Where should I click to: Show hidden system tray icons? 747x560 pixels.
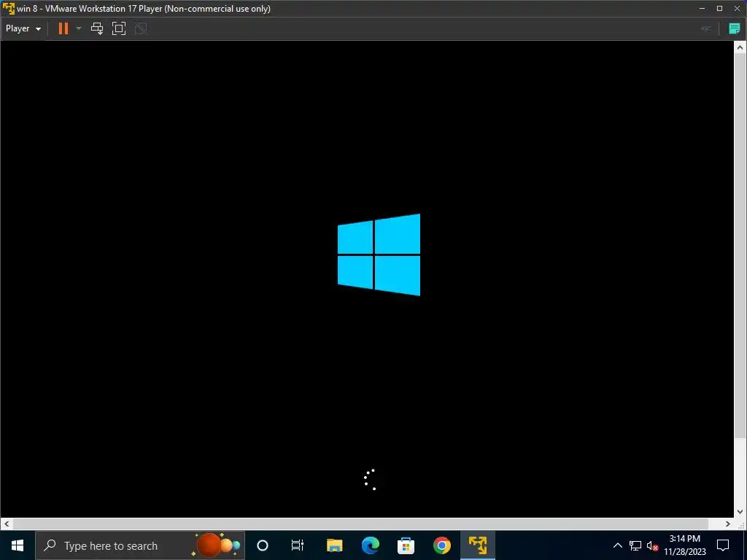(617, 545)
